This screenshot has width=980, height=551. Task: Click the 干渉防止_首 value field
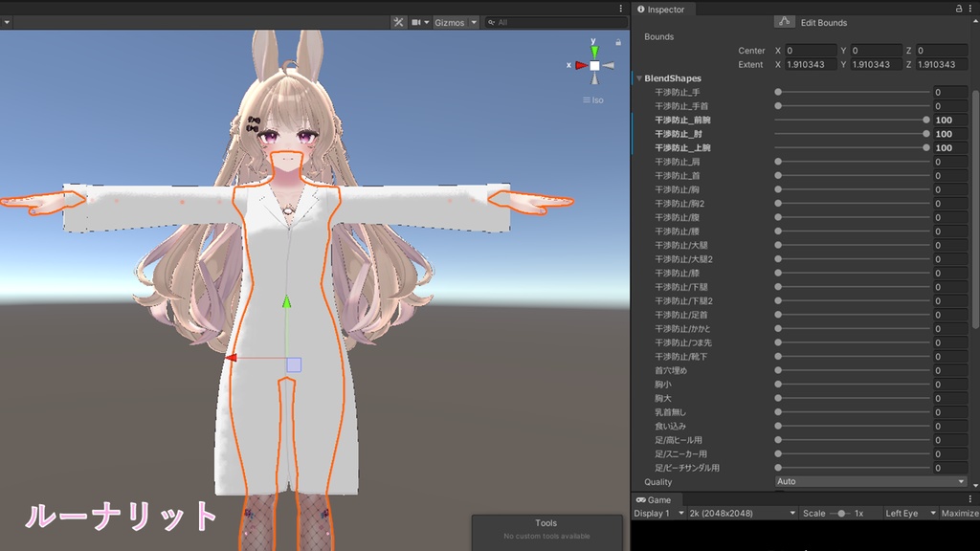pos(950,176)
